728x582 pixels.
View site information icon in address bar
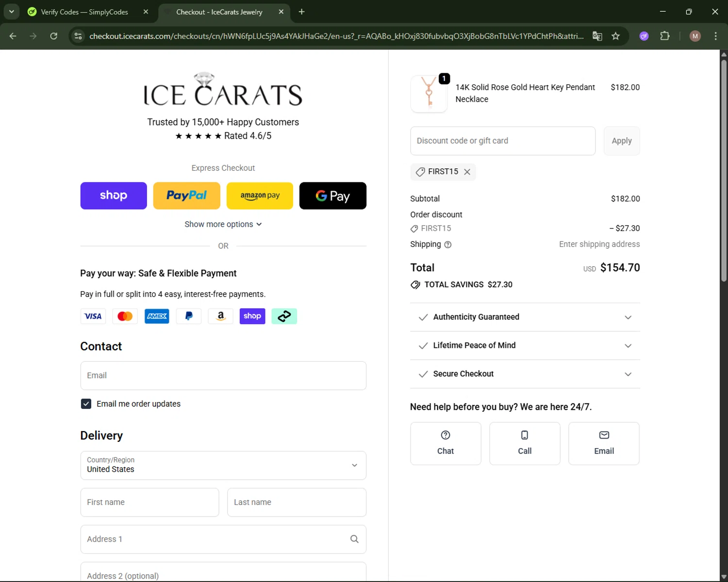[x=78, y=36]
